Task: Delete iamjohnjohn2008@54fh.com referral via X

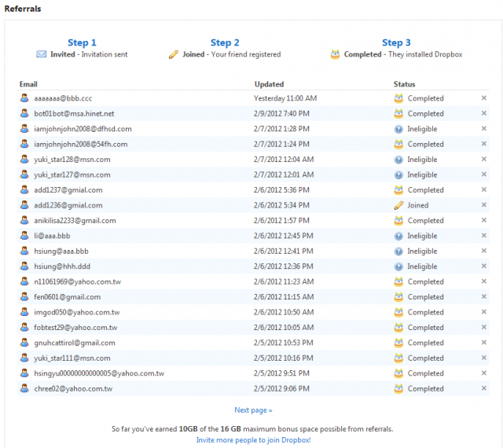Action: pos(484,144)
